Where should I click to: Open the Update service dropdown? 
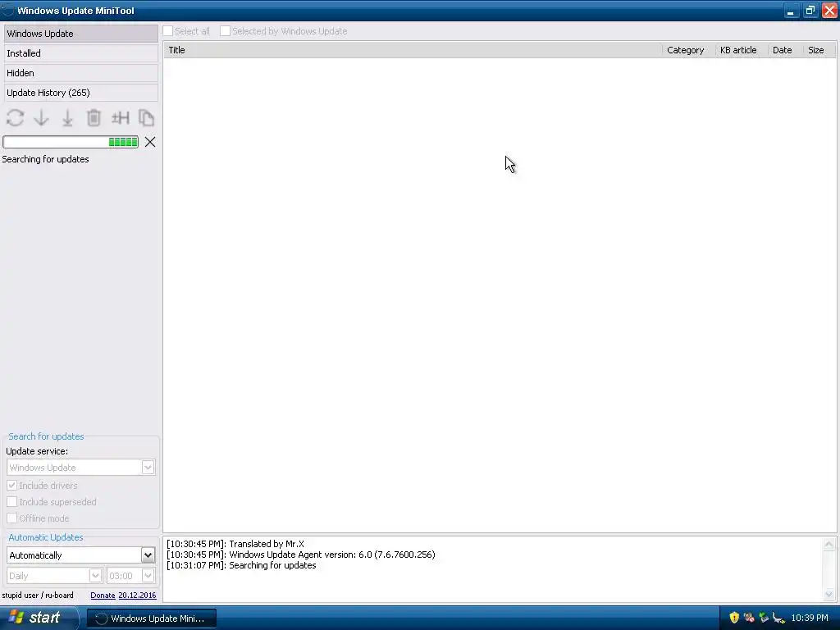click(81, 467)
